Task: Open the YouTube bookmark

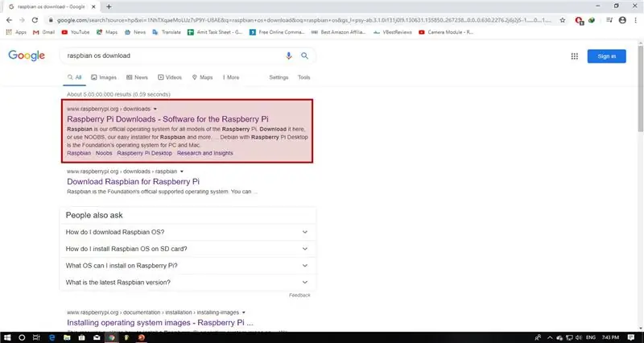Action: coord(75,32)
